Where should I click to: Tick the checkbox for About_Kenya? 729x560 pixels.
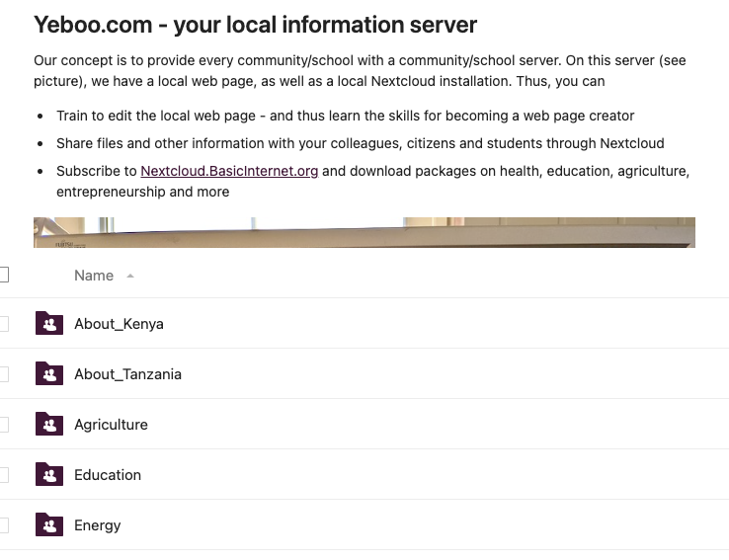(x=3, y=323)
